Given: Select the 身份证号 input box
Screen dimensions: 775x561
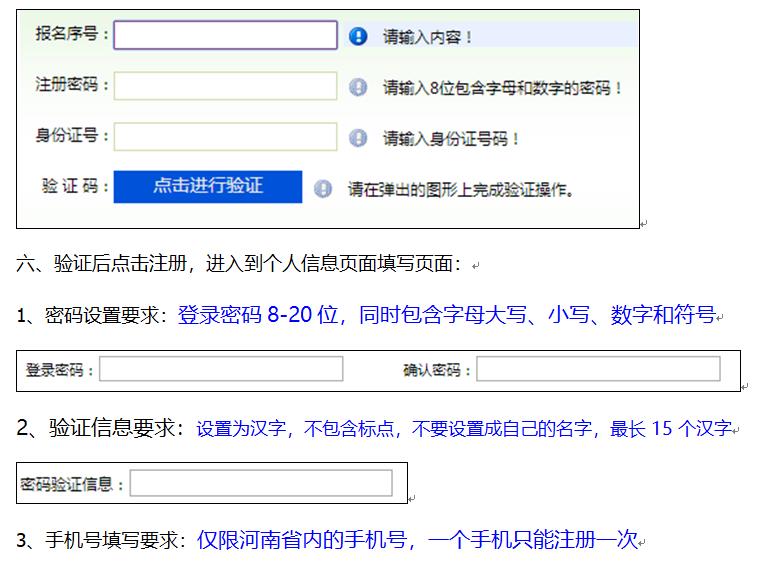Looking at the screenshot, I should click(225, 137).
